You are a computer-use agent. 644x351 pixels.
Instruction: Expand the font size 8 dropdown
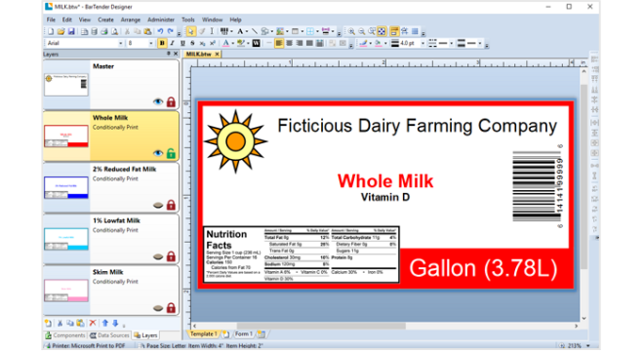pyautogui.click(x=150, y=43)
